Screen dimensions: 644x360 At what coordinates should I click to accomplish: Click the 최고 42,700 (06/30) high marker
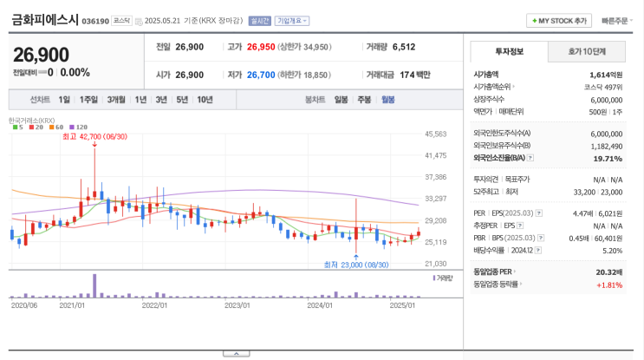(x=94, y=136)
